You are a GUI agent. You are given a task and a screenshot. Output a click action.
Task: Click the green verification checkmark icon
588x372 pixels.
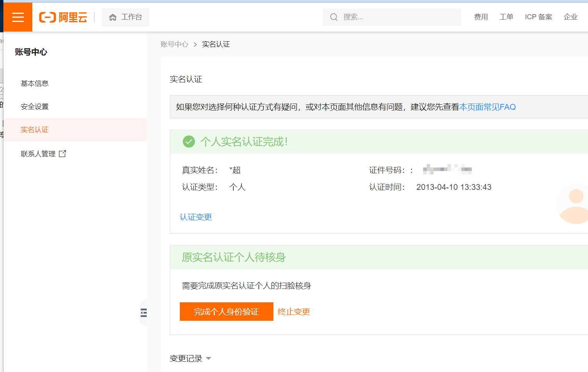(x=189, y=142)
